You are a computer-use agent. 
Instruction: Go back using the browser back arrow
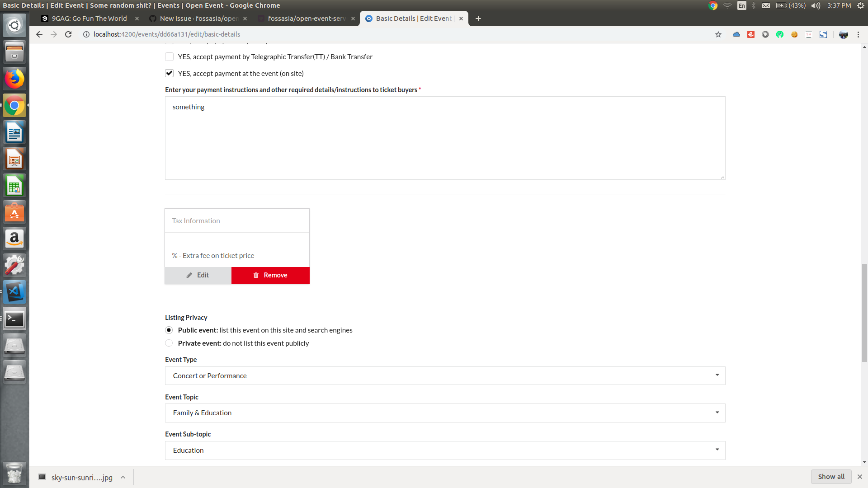39,34
